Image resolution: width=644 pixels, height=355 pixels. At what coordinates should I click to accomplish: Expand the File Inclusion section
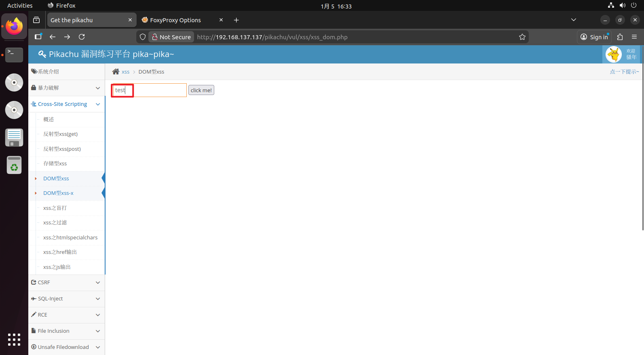(x=67, y=331)
